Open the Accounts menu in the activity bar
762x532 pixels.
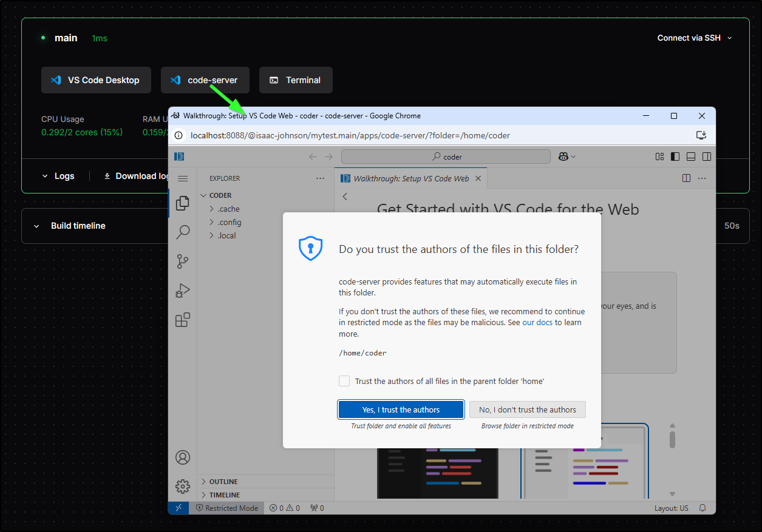pos(182,457)
